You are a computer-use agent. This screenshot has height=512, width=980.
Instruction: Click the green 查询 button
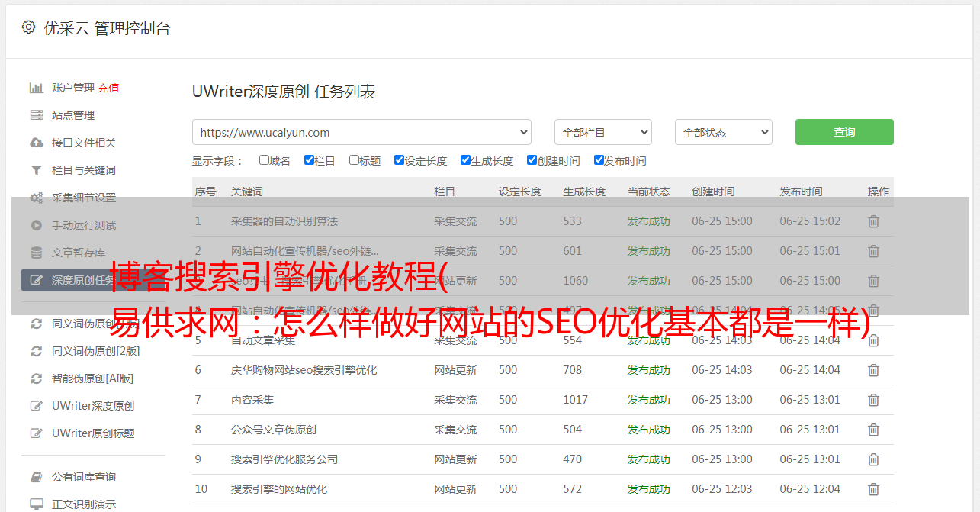844,132
